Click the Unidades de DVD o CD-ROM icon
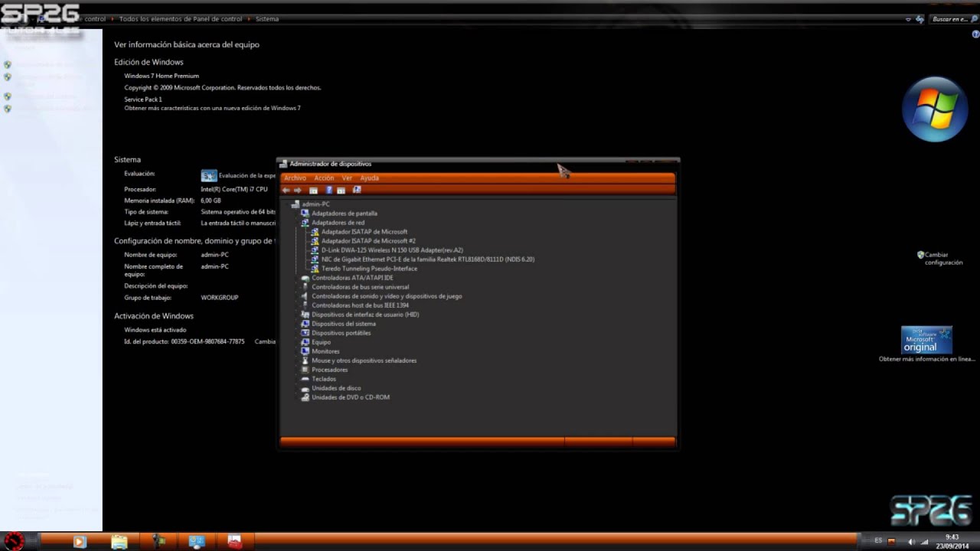Screen dimensions: 980x551 pos(305,397)
